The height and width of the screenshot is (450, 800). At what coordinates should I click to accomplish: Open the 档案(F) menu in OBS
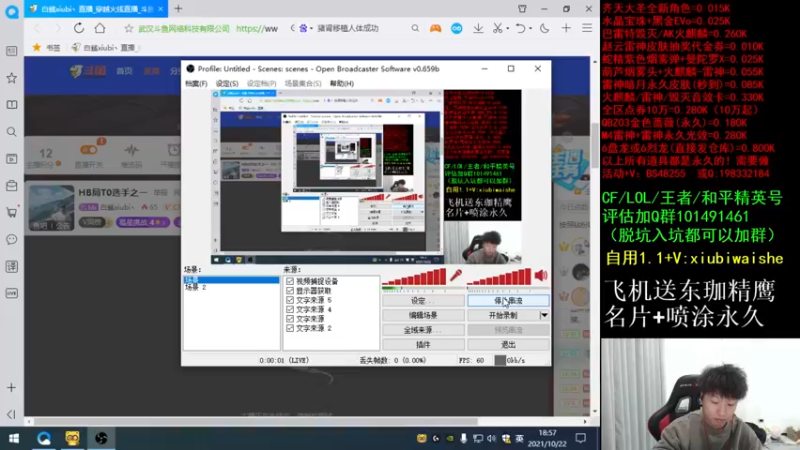click(x=196, y=83)
